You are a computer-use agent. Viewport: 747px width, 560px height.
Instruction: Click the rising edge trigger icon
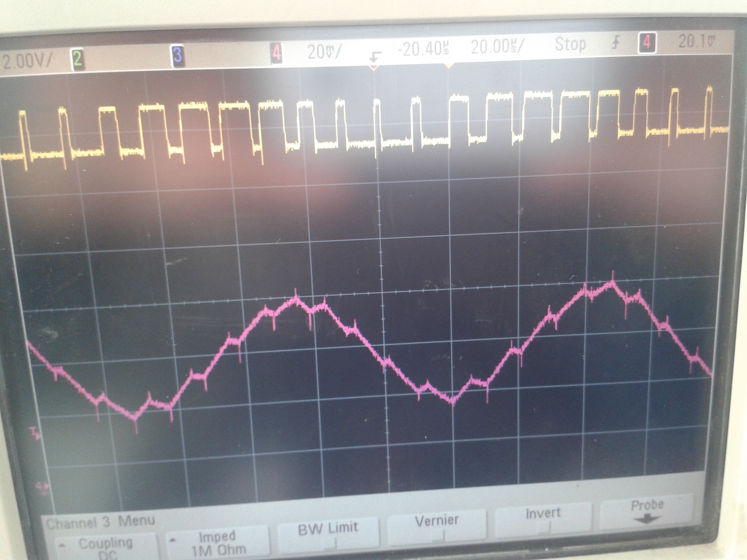click(616, 43)
